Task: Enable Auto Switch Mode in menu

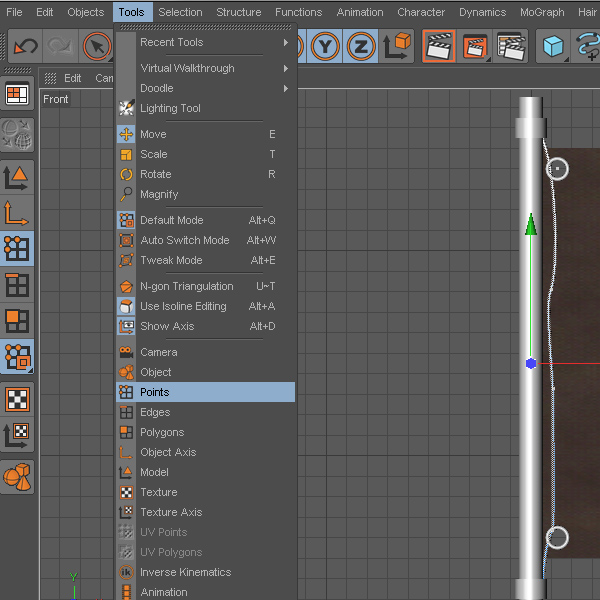Action: click(205, 240)
